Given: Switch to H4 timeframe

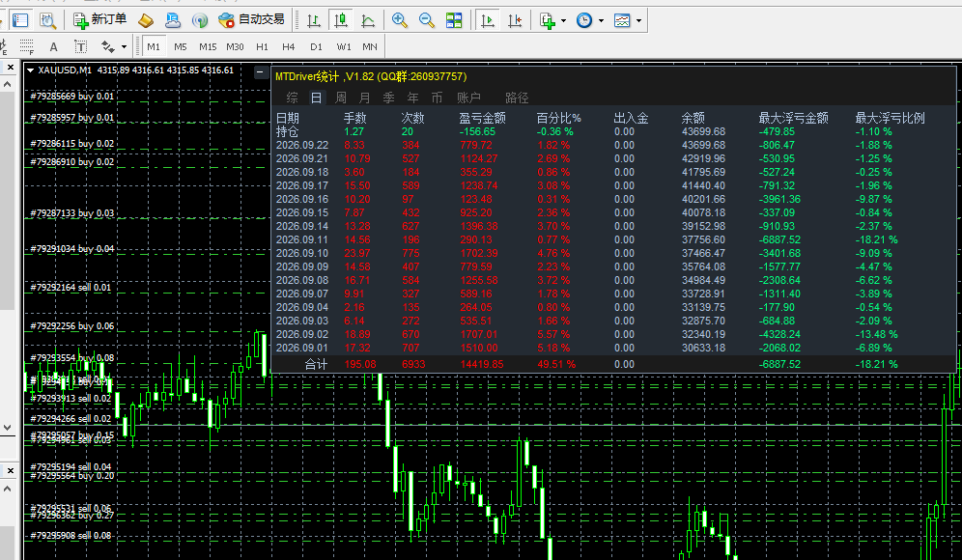Looking at the screenshot, I should (x=289, y=46).
